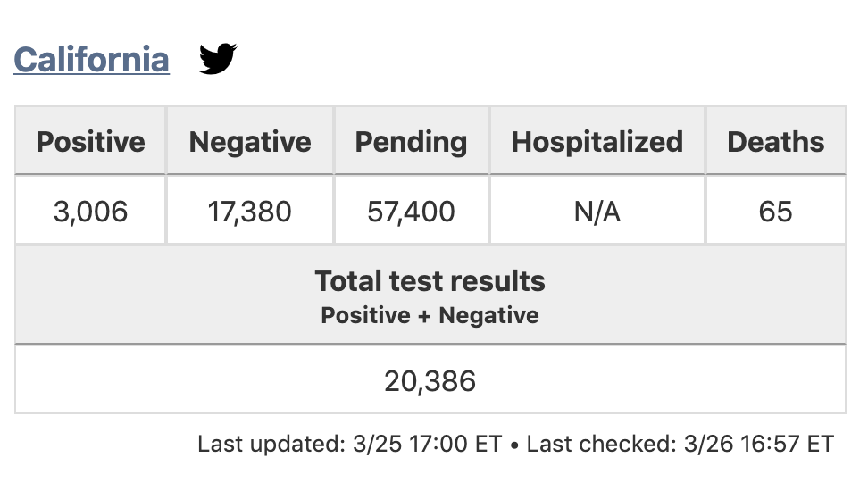This screenshot has height=491, width=868.
Task: Click the Twitter bird icon
Action: click(x=218, y=58)
